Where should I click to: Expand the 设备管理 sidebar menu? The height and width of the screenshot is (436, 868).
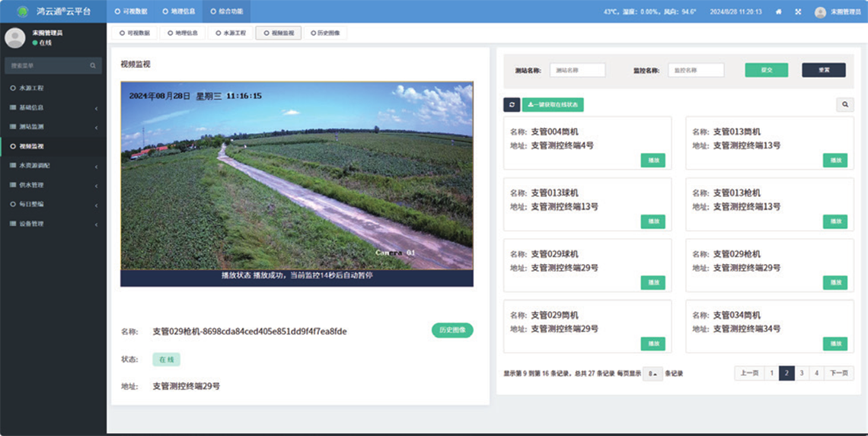click(52, 224)
